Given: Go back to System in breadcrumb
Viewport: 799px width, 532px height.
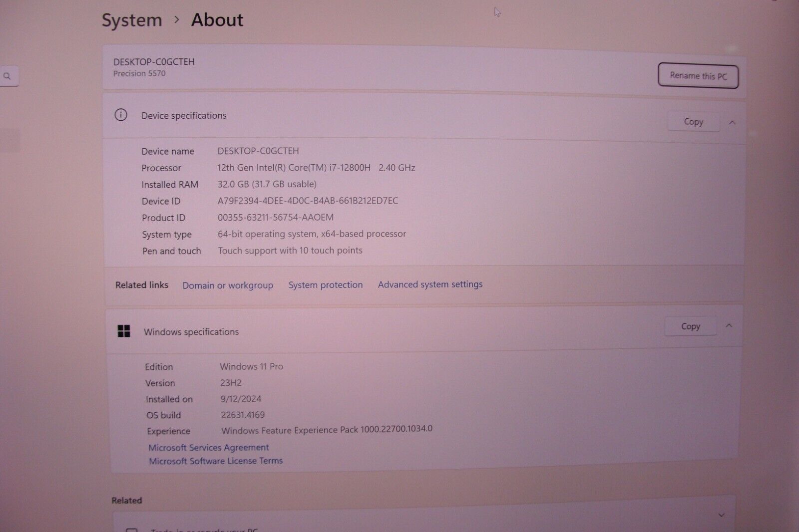Looking at the screenshot, I should [x=132, y=20].
